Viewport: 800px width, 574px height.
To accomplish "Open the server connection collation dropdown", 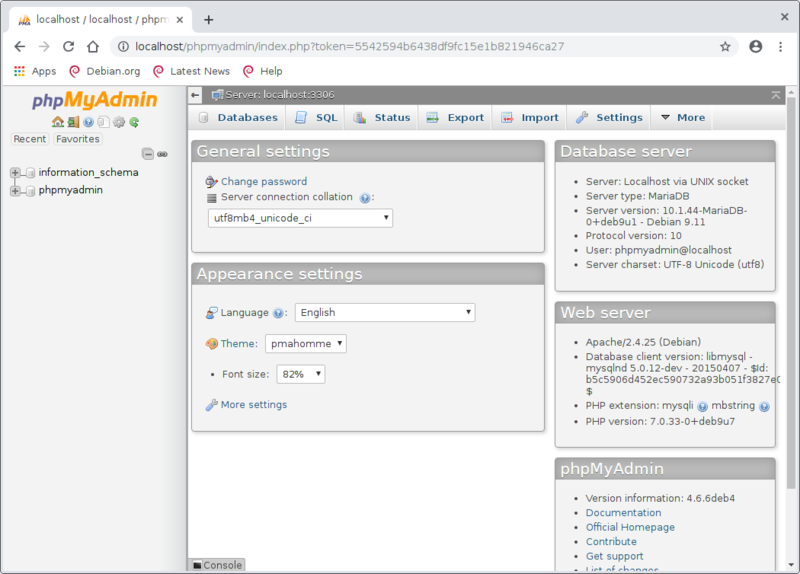I will pos(300,218).
